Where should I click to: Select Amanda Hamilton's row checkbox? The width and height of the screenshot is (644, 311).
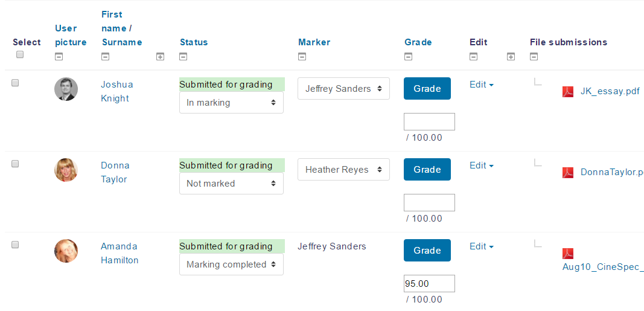(x=15, y=245)
